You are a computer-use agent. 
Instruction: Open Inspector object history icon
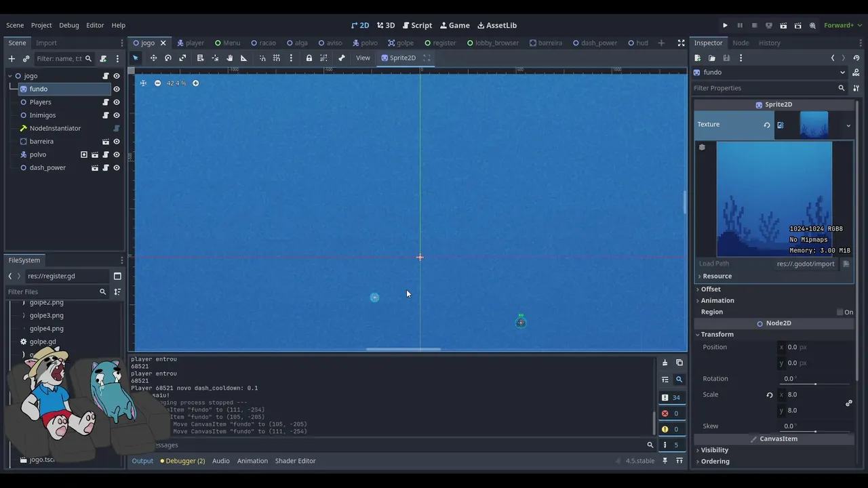click(856, 58)
